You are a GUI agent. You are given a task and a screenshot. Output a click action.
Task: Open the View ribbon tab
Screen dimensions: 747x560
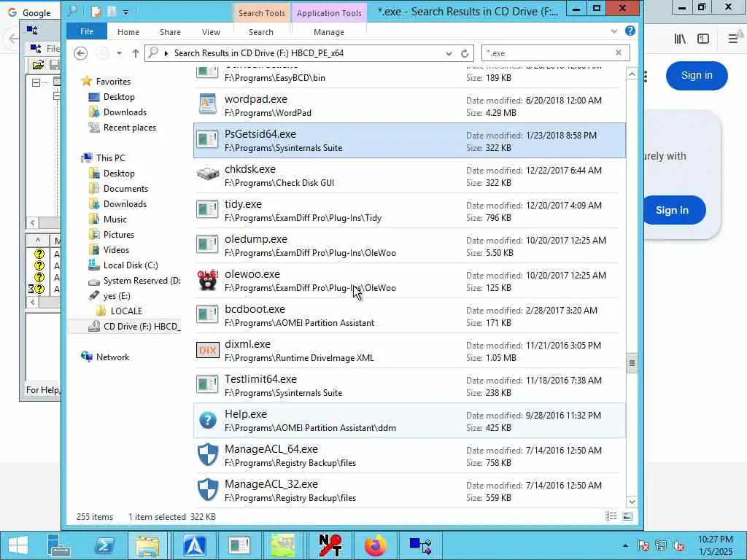pyautogui.click(x=211, y=32)
